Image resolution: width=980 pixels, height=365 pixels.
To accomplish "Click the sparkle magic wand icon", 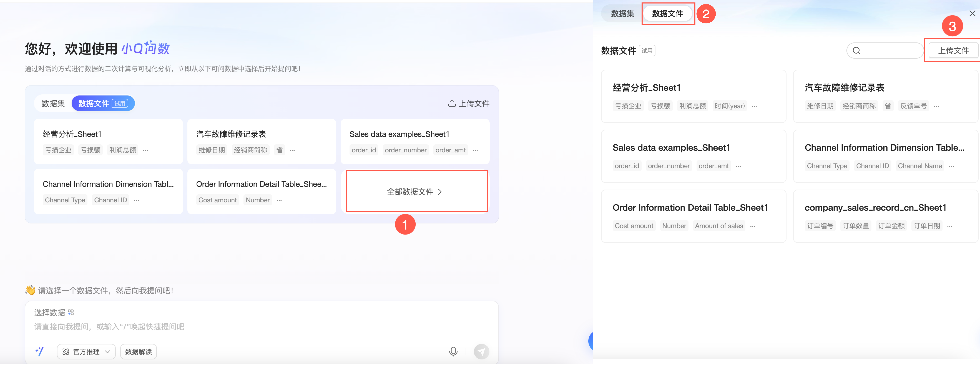I will pyautogui.click(x=40, y=352).
